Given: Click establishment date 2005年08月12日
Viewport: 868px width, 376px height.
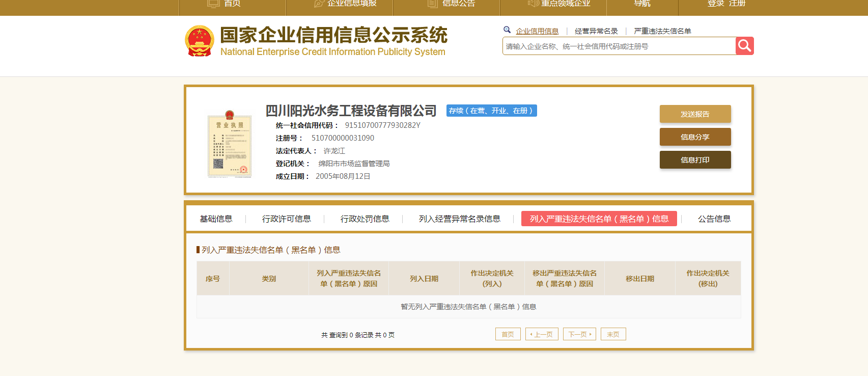Looking at the screenshot, I should coord(343,176).
